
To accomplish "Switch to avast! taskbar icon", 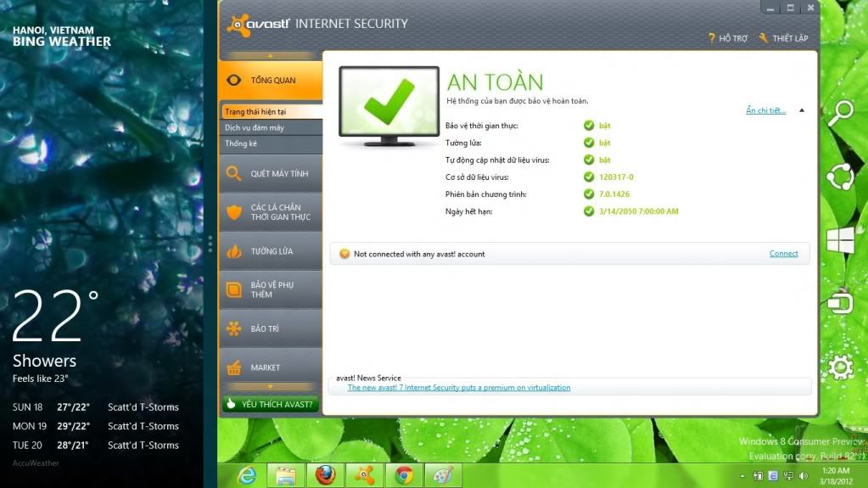I will click(x=364, y=476).
